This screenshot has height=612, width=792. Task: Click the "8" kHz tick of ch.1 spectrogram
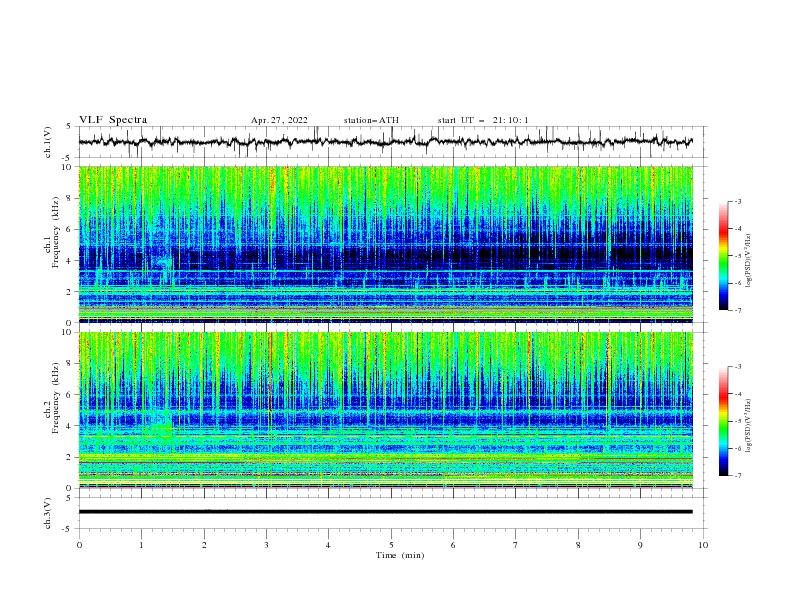pyautogui.click(x=70, y=198)
